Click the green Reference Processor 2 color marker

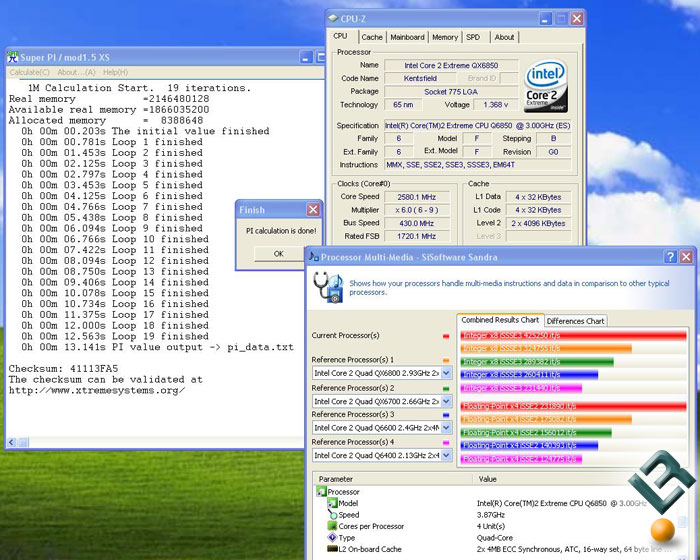[446, 389]
